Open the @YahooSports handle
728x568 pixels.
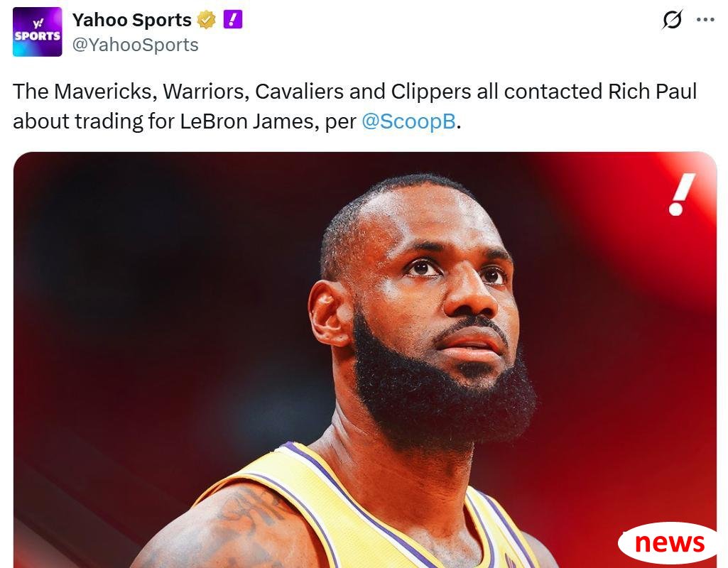[x=135, y=45]
